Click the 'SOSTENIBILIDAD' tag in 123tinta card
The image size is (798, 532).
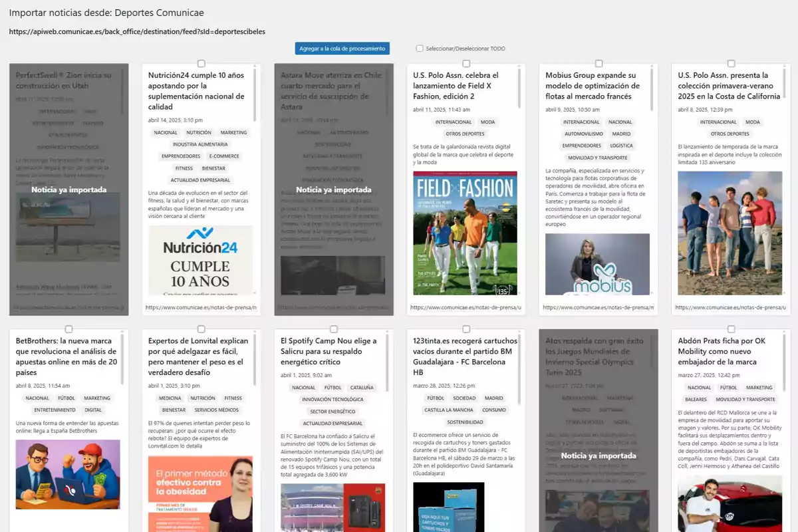[x=465, y=422]
